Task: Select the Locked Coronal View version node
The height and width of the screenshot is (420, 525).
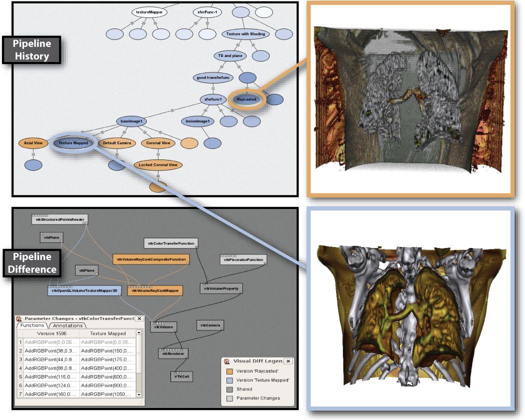Action: point(157,164)
